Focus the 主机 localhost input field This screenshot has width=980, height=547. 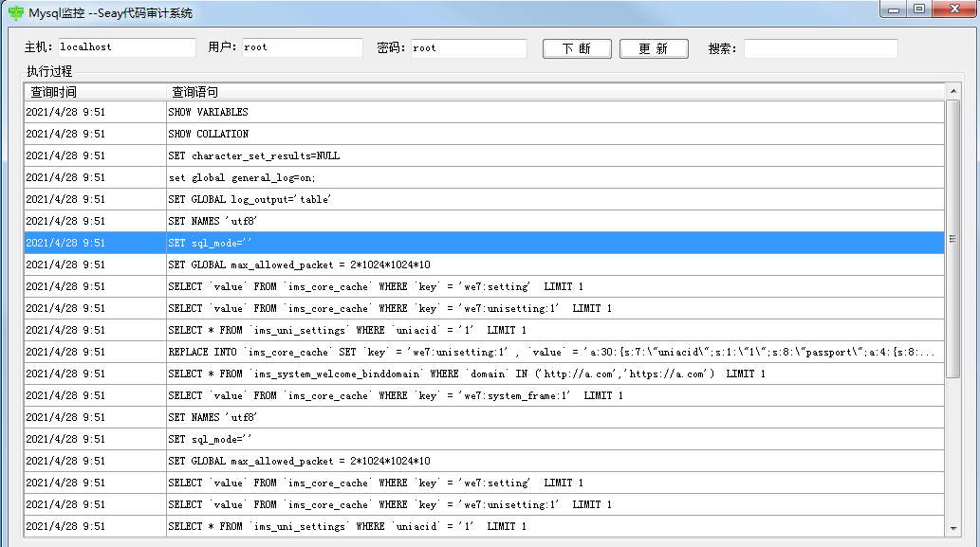click(x=127, y=47)
